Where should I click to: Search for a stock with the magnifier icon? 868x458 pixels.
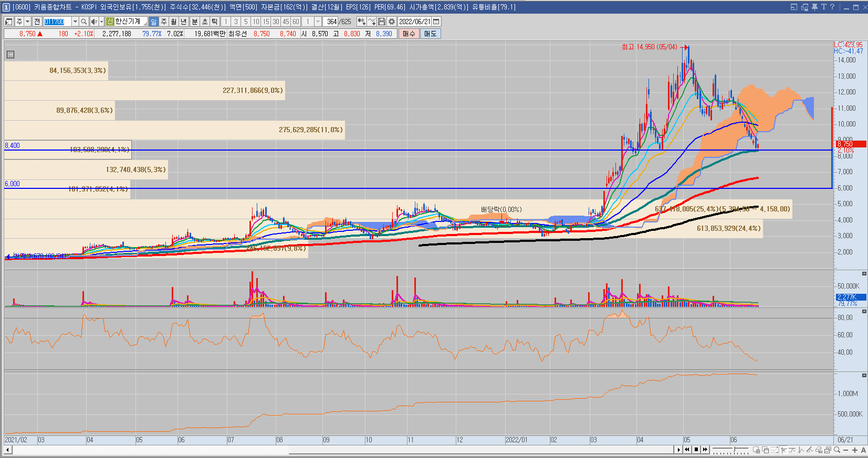[x=83, y=22]
